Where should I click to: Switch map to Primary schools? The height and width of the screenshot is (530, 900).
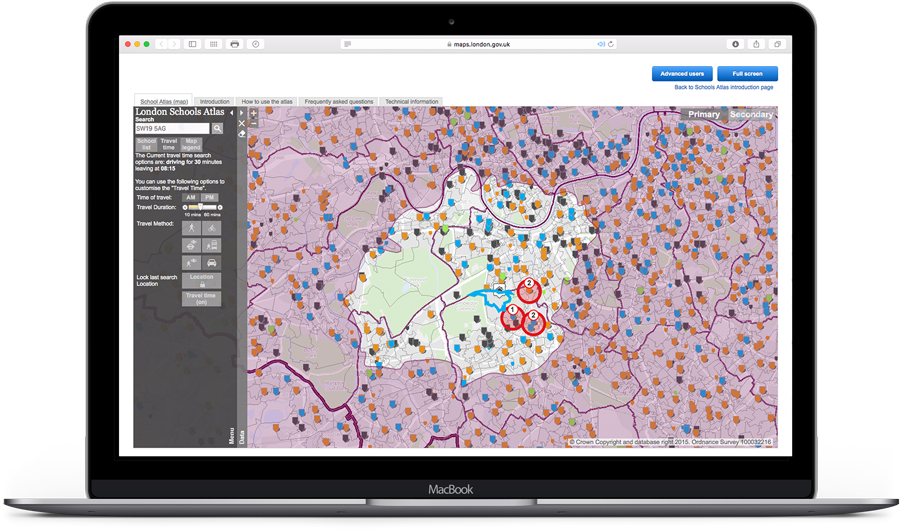click(704, 114)
